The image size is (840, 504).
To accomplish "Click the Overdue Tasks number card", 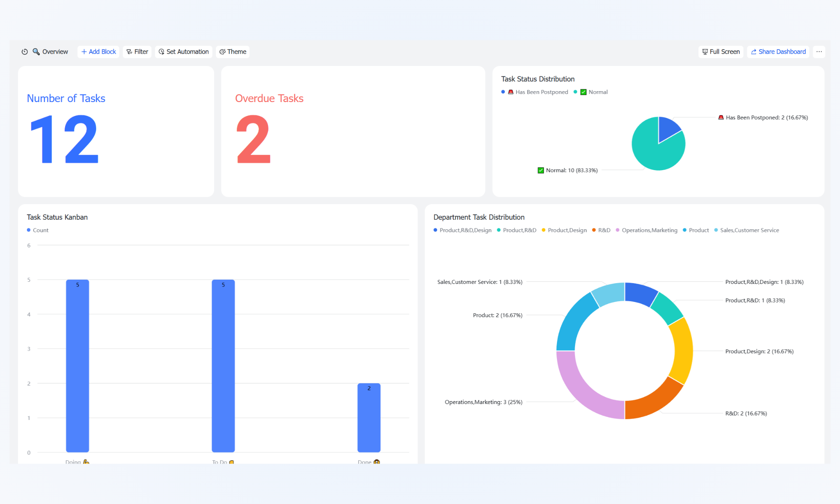I will click(x=353, y=131).
